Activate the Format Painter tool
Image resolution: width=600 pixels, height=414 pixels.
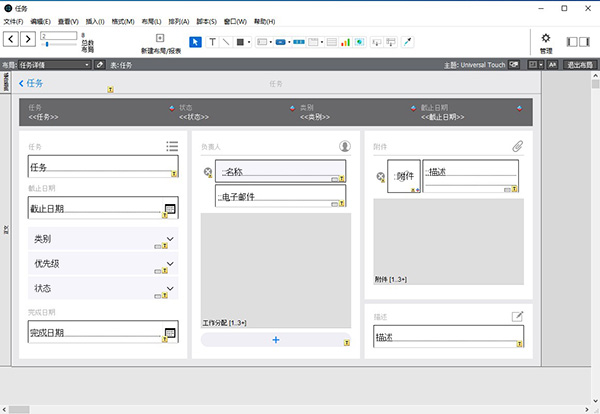(x=408, y=42)
